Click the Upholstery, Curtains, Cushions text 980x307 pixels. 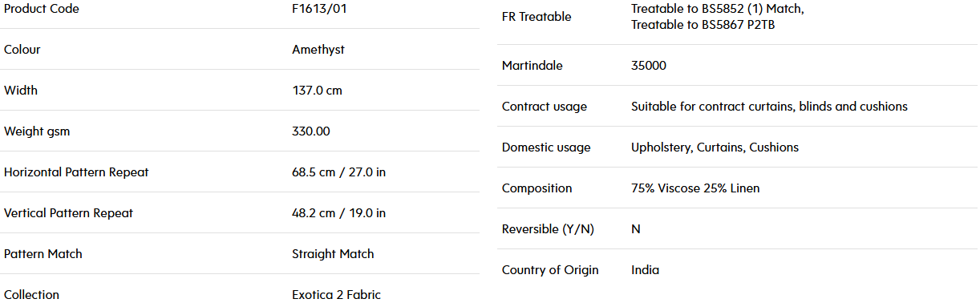click(x=715, y=147)
